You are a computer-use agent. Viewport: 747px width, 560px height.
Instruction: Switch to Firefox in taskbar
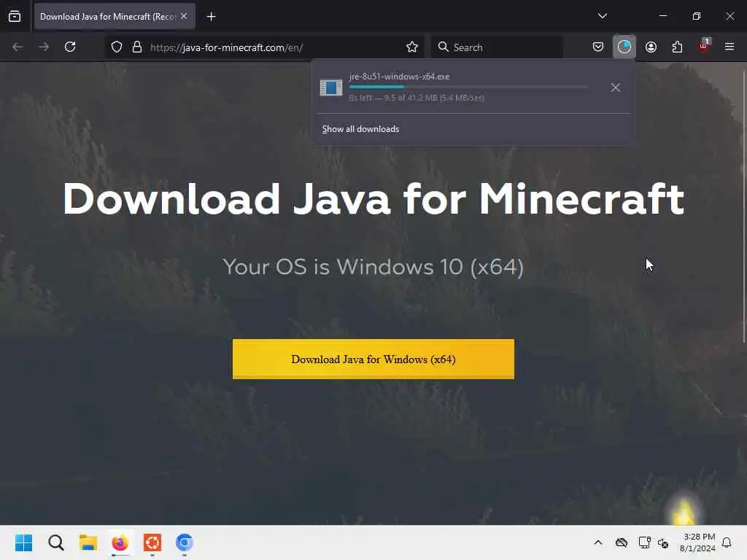pos(120,542)
